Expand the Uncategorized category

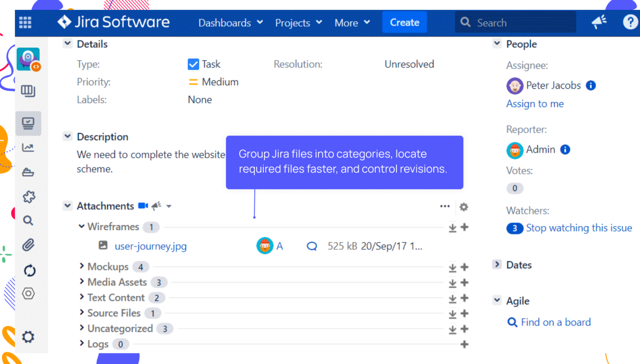click(82, 327)
